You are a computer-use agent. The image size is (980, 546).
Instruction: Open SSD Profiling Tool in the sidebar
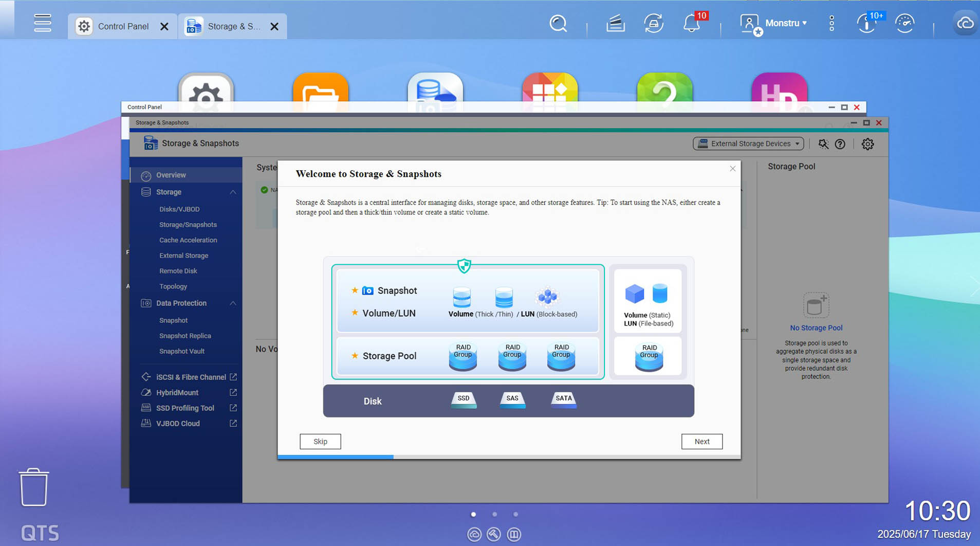(185, 408)
